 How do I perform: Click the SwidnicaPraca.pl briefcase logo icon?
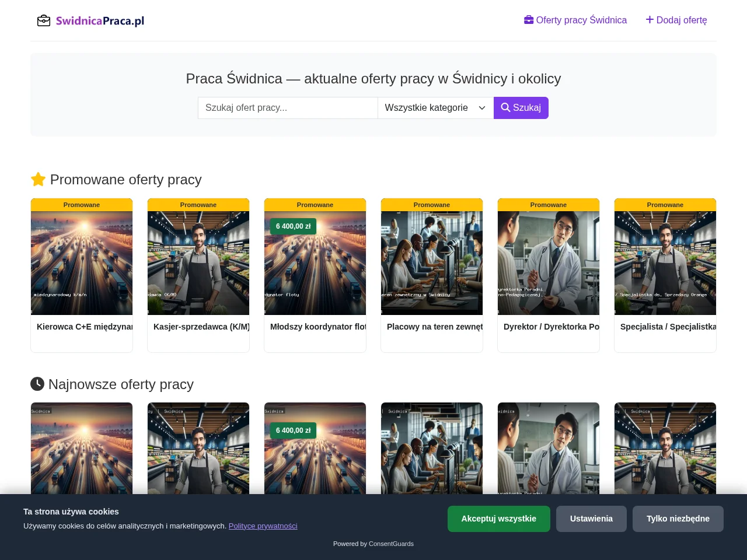pos(44,21)
